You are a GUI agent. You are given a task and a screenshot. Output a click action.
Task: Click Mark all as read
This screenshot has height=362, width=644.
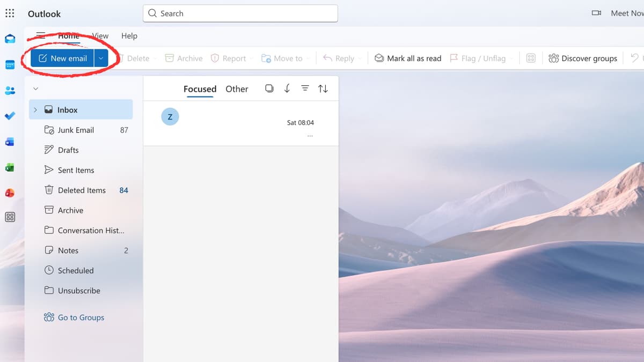[408, 58]
